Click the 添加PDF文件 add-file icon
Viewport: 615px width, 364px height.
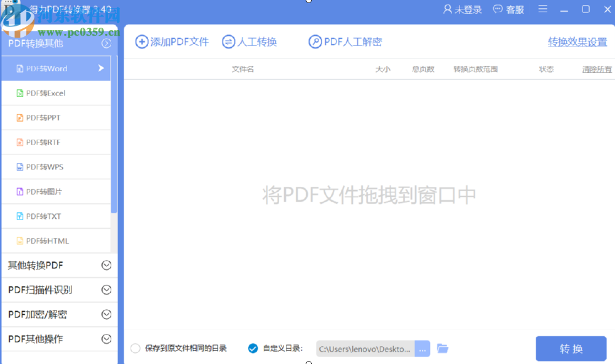tap(140, 42)
